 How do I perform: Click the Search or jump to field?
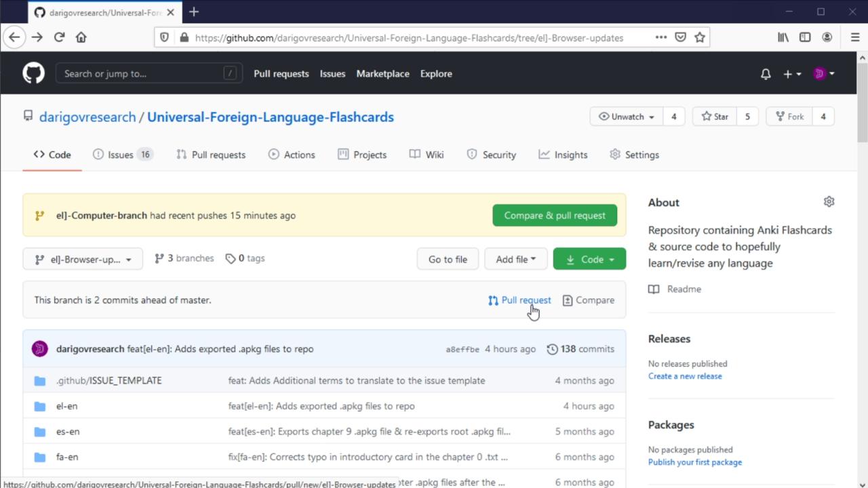coord(149,74)
